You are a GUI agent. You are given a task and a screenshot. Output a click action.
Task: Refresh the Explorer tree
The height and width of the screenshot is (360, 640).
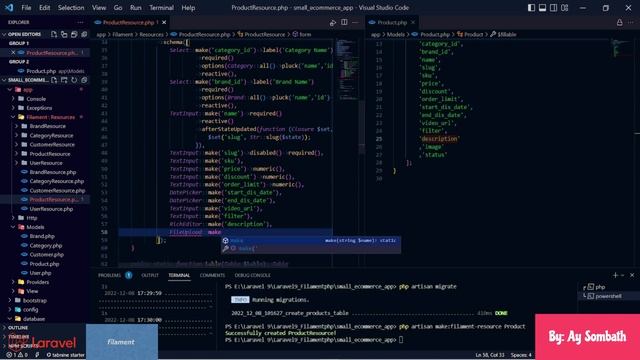(74, 80)
